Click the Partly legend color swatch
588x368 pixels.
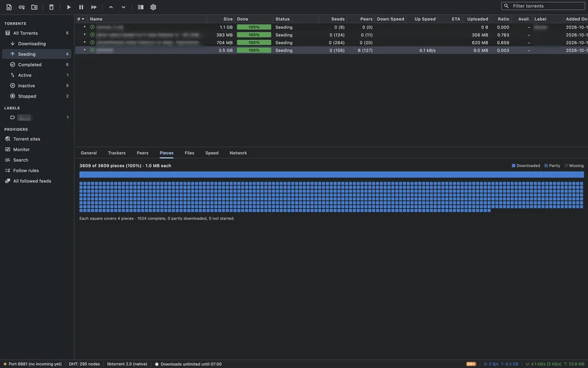pos(546,166)
